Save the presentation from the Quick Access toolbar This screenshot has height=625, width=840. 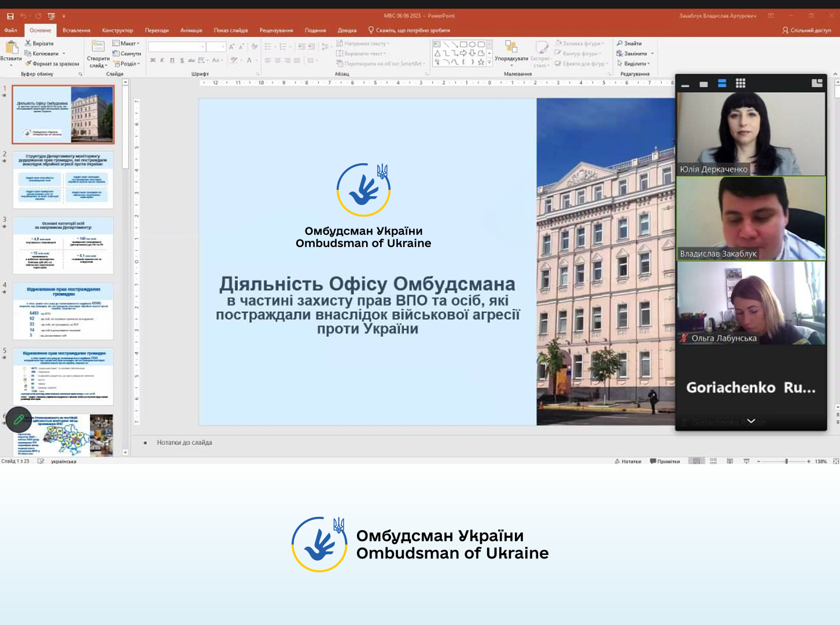(x=10, y=16)
